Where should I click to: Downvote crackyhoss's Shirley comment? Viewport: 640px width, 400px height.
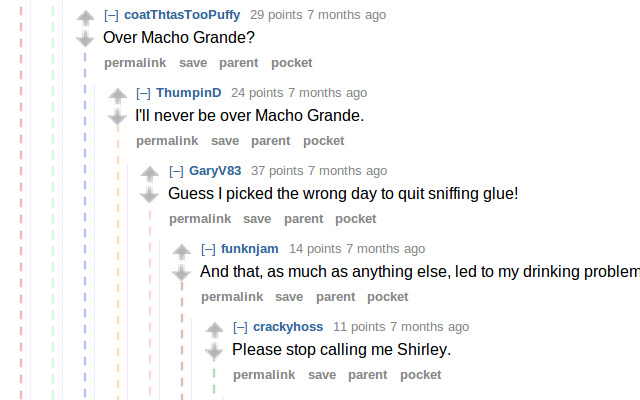point(214,350)
